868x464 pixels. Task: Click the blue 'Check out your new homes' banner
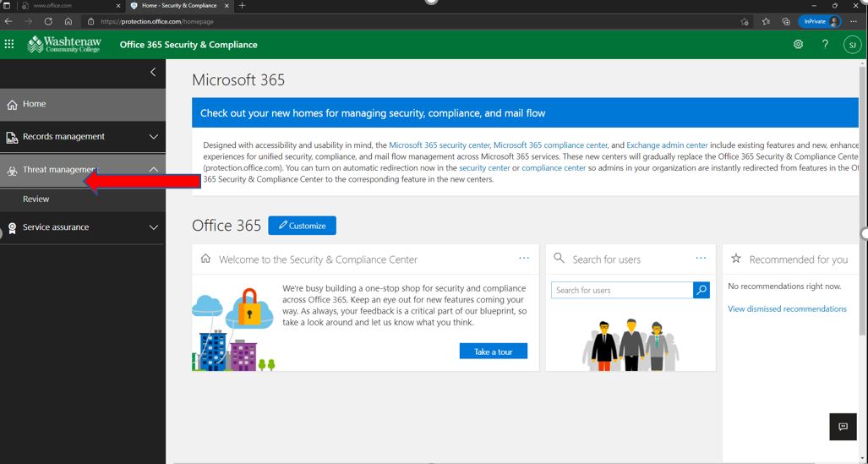[x=525, y=113]
